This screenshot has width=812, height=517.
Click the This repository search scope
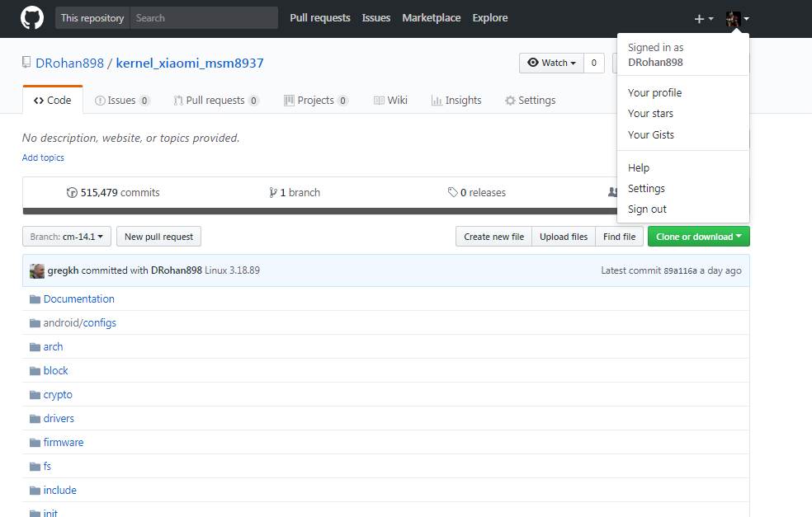click(92, 17)
